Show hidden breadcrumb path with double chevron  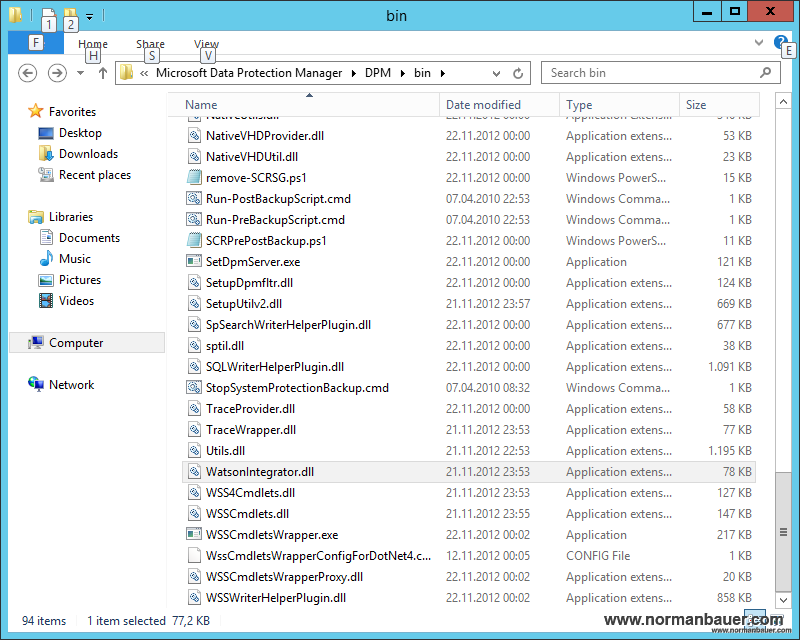[x=144, y=73]
